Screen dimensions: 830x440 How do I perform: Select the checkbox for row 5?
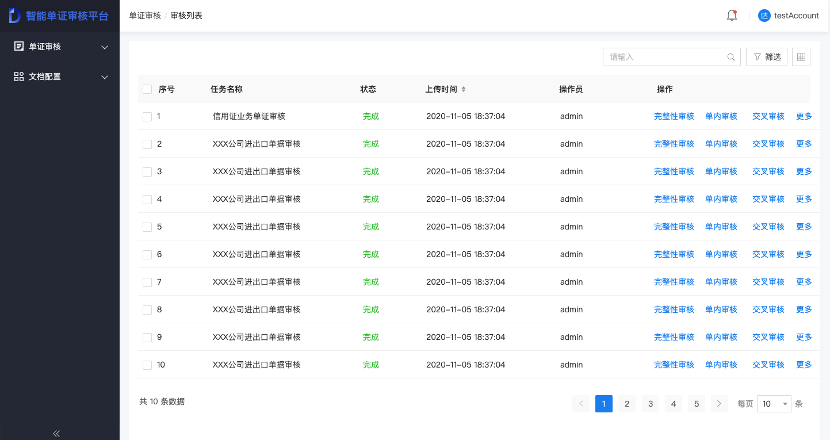click(147, 227)
